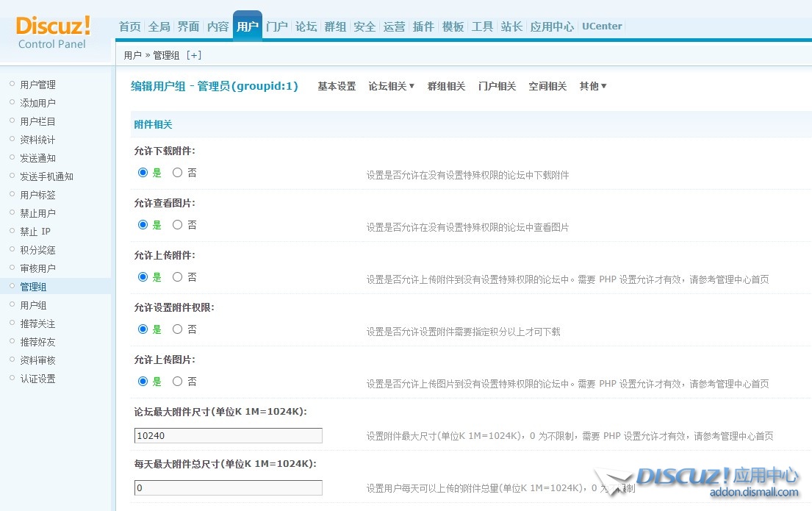812x511 pixels.
Task: Expand the 其他 dropdown menu
Action: point(592,86)
